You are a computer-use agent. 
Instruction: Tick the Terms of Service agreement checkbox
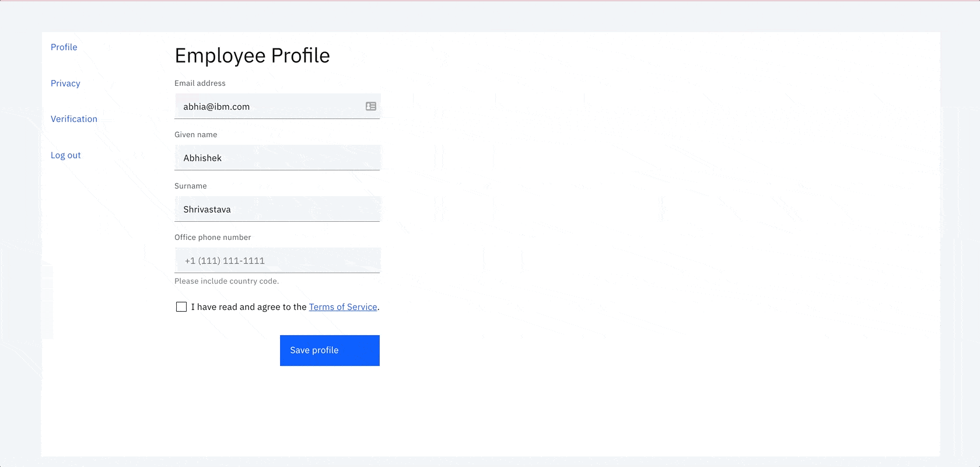click(181, 307)
